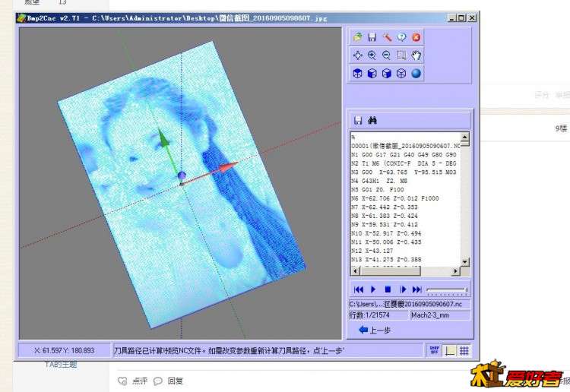
Task: Search NC code with binoculars icon
Action: (373, 121)
